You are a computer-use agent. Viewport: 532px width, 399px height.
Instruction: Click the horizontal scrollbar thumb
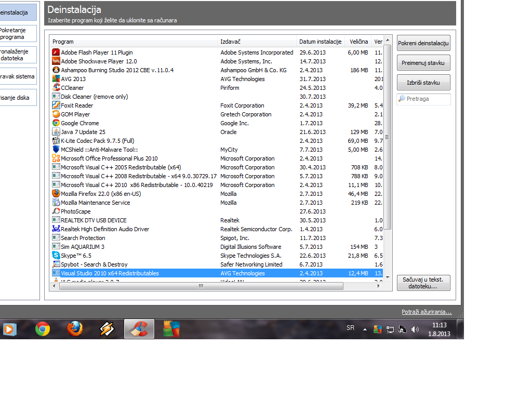(201, 286)
